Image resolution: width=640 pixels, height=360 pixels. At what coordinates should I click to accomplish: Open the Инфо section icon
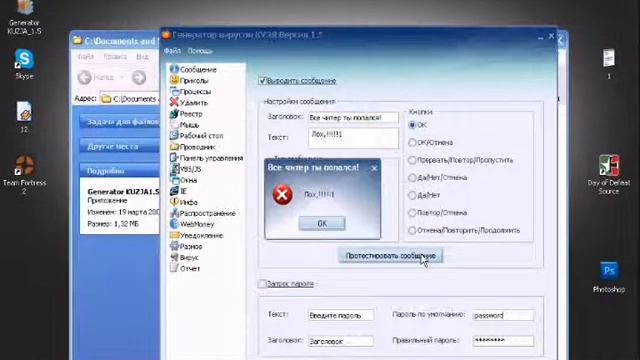click(x=174, y=202)
